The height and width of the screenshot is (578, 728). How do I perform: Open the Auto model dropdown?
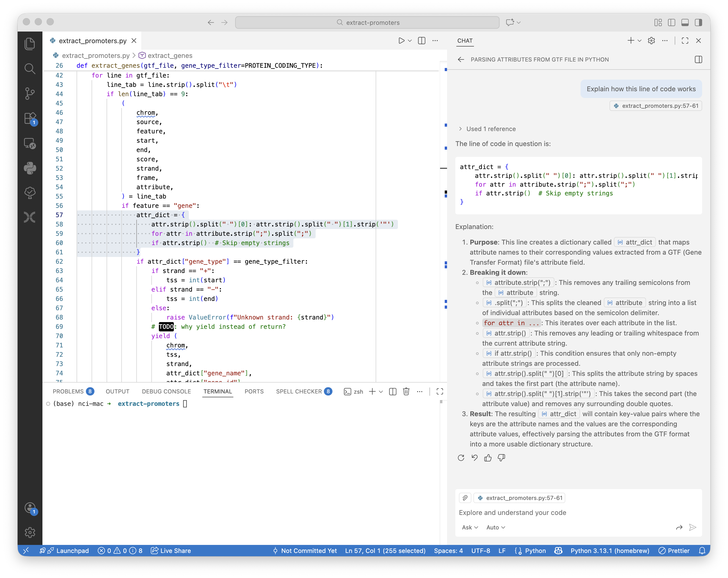pyautogui.click(x=495, y=527)
